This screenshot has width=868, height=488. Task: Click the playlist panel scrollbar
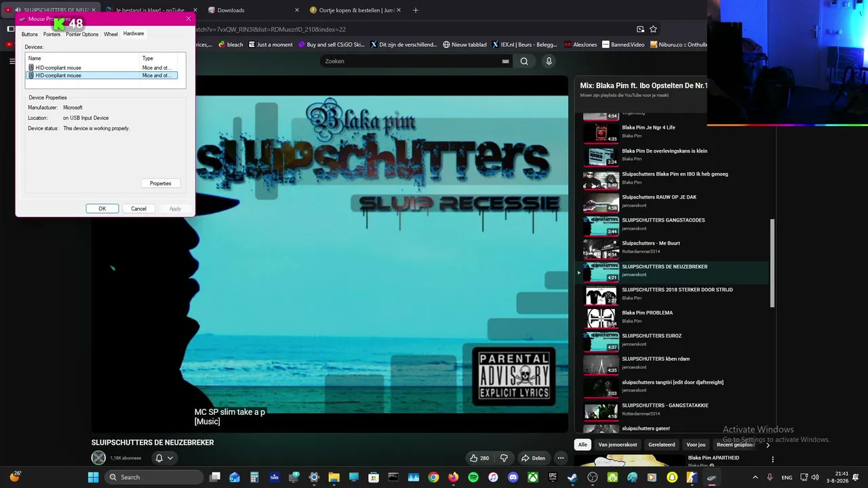tap(772, 263)
